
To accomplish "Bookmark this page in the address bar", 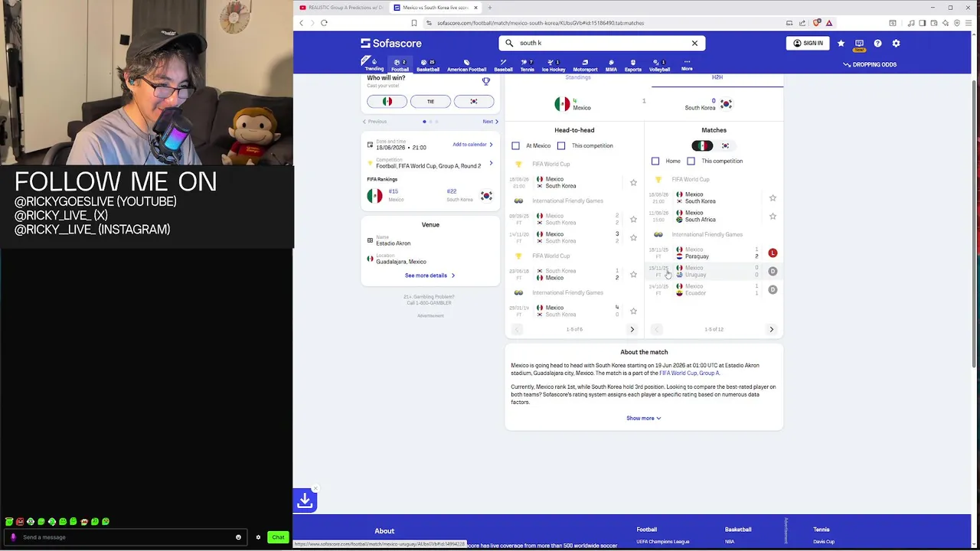I will (414, 23).
